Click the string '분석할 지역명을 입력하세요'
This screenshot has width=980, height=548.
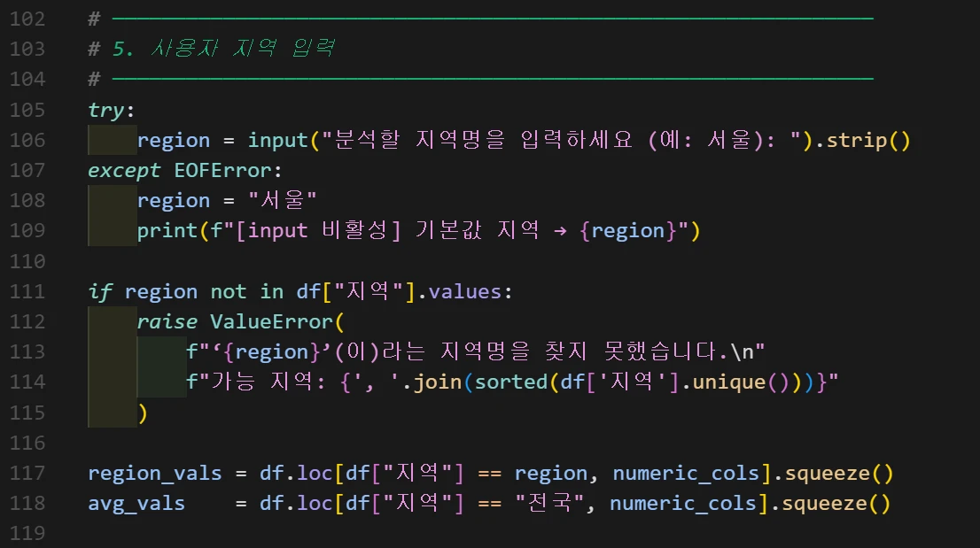pos(484,139)
